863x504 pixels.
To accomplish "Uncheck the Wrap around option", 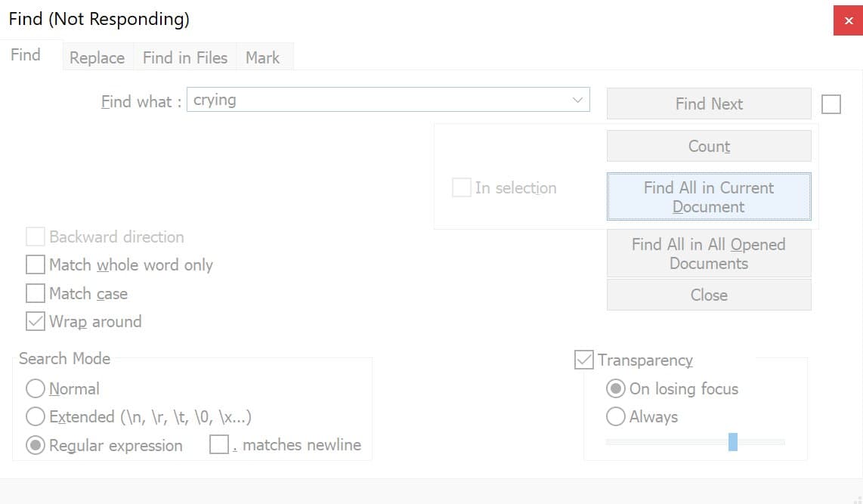I will pyautogui.click(x=36, y=321).
